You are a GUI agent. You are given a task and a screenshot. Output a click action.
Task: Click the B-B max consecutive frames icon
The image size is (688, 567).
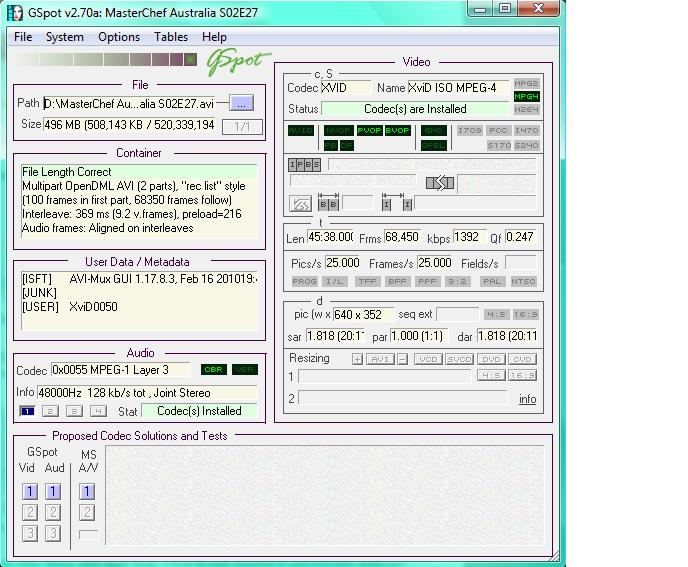[328, 202]
